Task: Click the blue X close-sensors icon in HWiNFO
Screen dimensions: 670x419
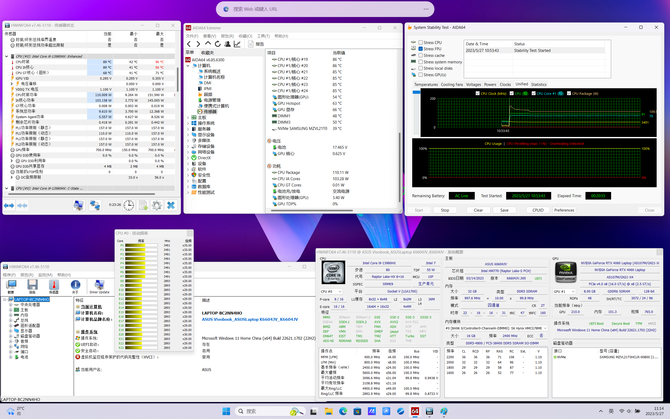Action: coord(171,205)
